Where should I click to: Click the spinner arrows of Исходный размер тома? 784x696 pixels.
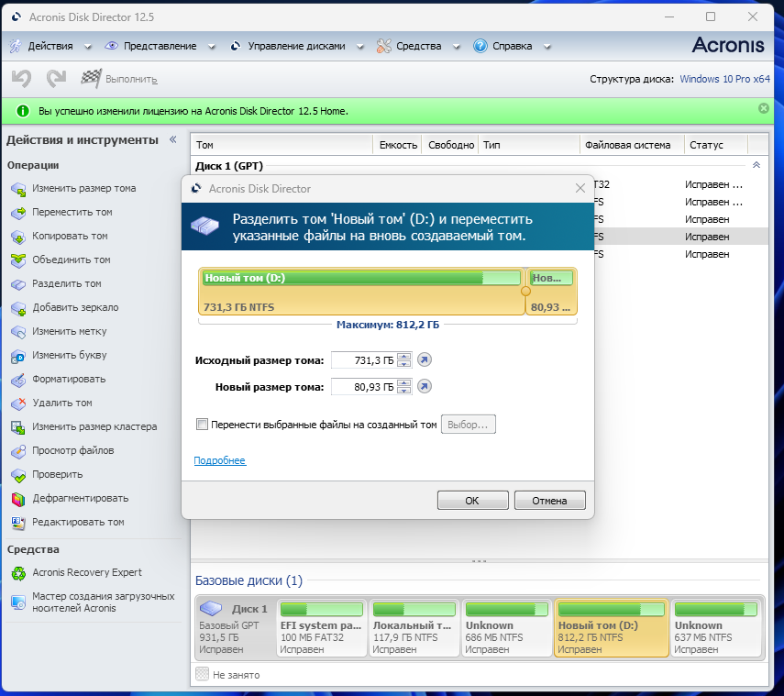(404, 360)
